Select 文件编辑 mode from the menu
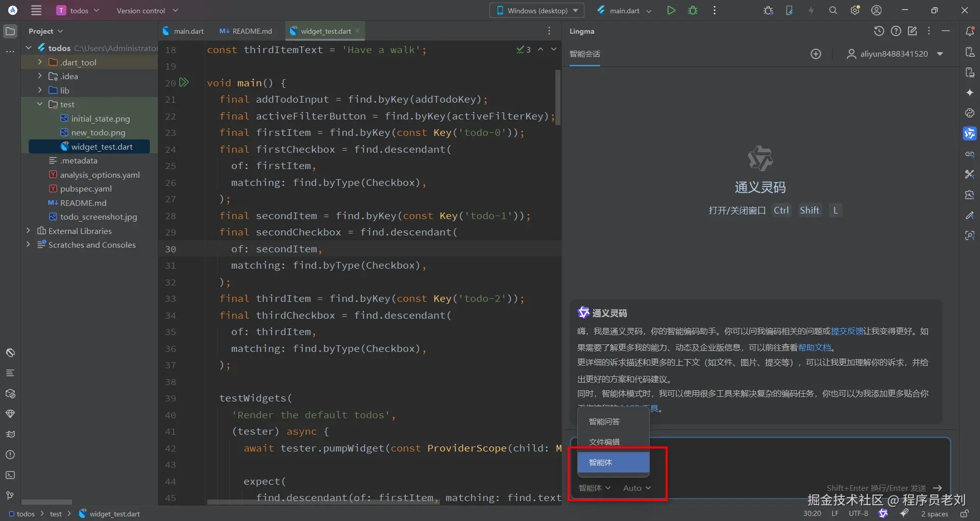 614,442
